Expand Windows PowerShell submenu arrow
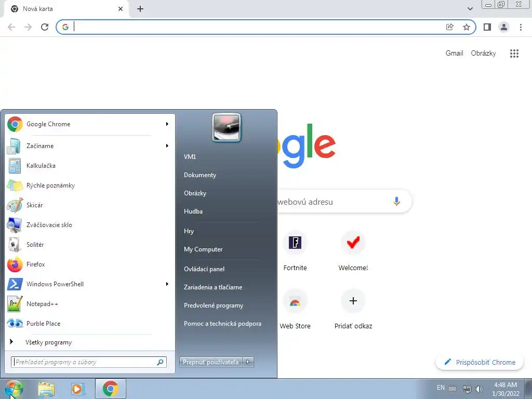 pos(167,284)
